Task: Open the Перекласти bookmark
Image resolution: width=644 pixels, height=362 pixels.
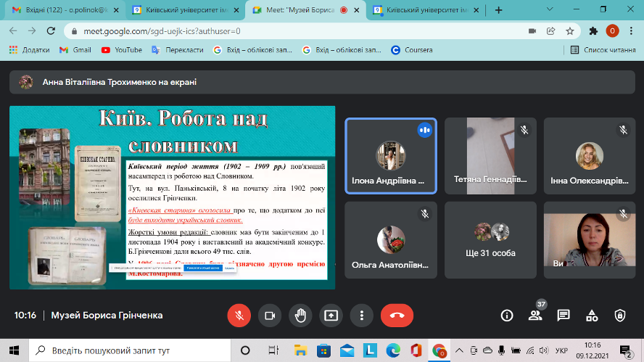Action: click(x=178, y=50)
